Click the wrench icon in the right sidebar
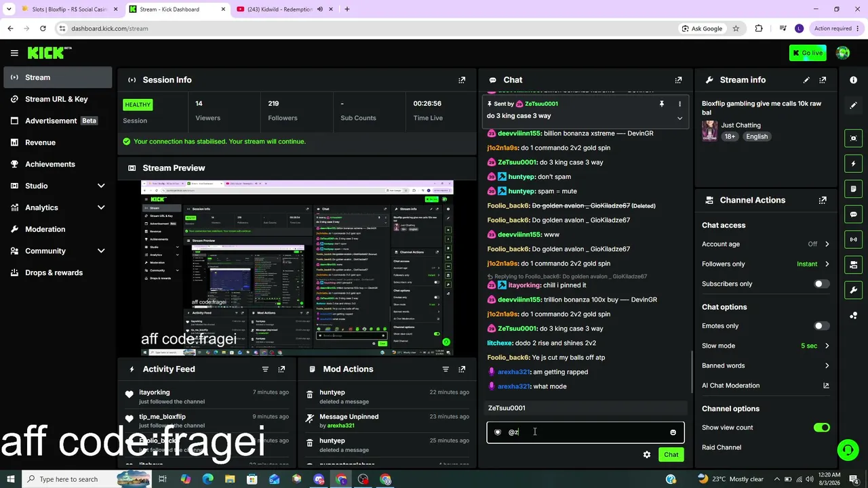The height and width of the screenshot is (488, 868). tap(853, 290)
